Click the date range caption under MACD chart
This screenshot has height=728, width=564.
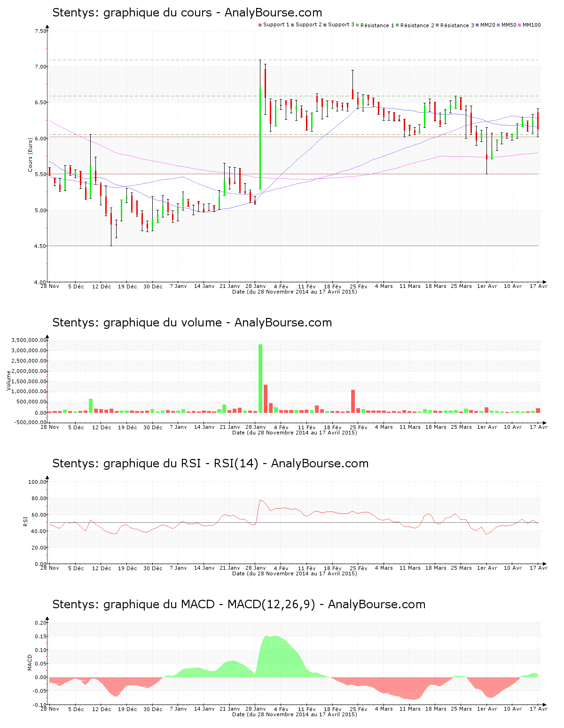(295, 714)
